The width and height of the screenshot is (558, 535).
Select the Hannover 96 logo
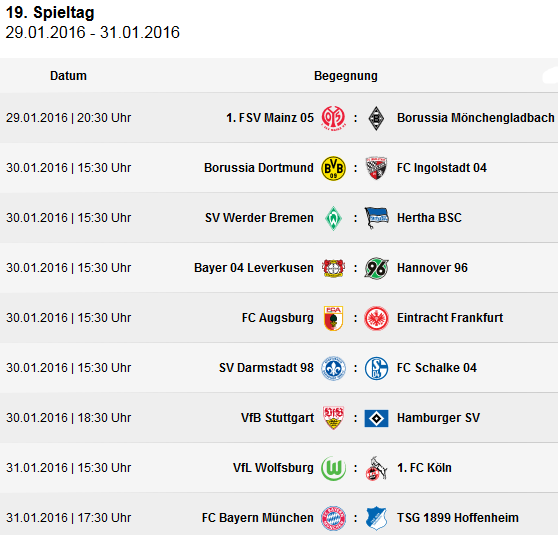tap(376, 268)
